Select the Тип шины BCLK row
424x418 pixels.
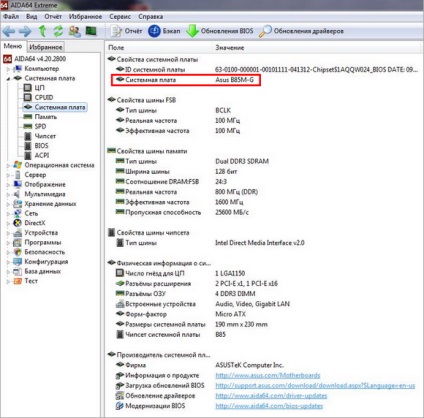[x=173, y=110]
